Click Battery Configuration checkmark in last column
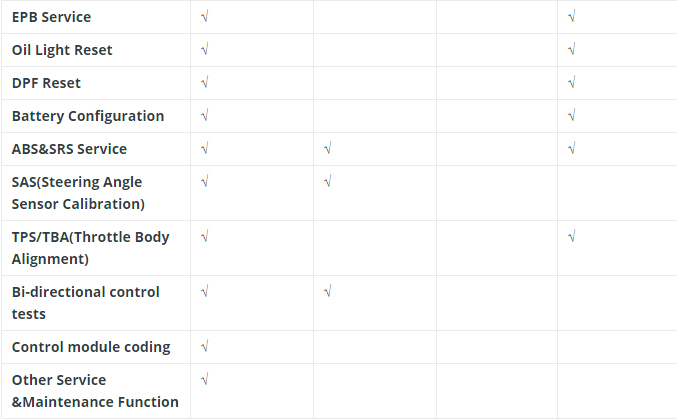677x419 pixels. [572, 116]
